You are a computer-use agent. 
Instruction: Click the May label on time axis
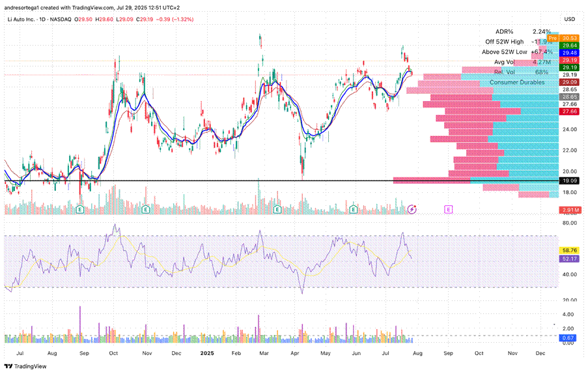pyautogui.click(x=326, y=353)
